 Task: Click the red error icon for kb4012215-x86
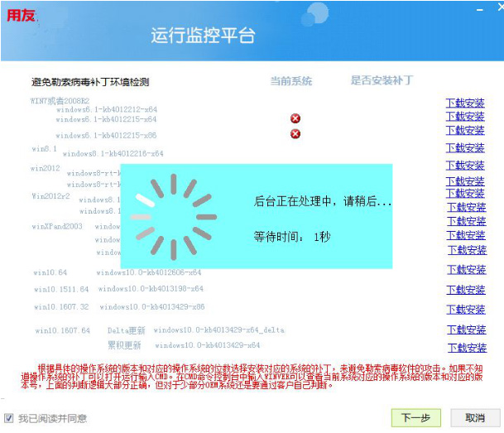[x=295, y=134]
